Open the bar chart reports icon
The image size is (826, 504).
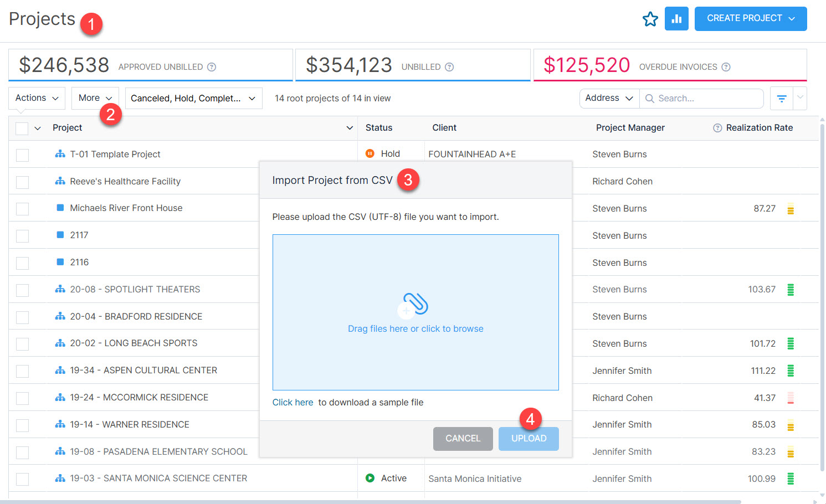click(x=676, y=18)
